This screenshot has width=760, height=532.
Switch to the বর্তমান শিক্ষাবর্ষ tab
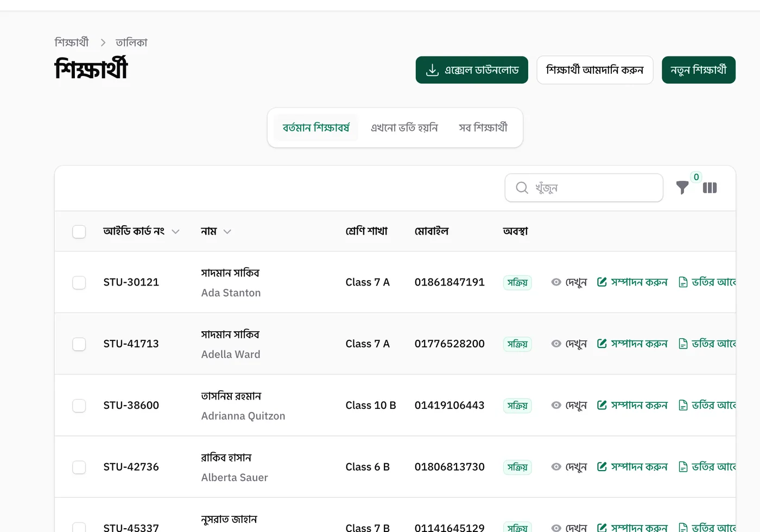click(316, 128)
